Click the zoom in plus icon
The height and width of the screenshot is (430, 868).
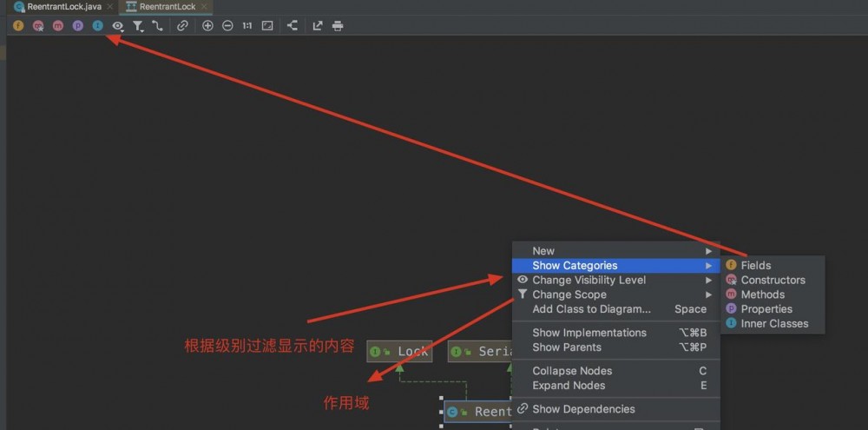pos(207,25)
